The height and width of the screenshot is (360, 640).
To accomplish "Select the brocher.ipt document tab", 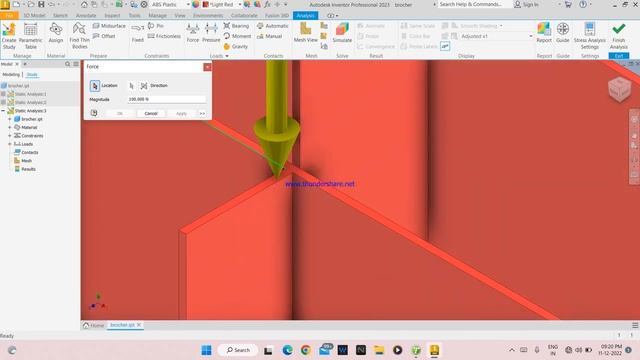I will click(122, 325).
